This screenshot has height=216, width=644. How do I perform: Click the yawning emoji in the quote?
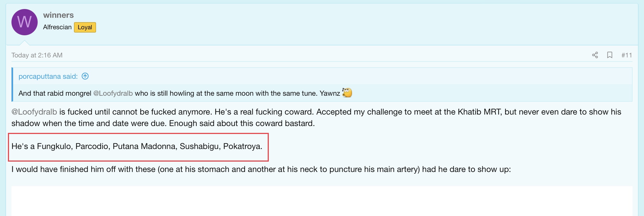pos(347,93)
